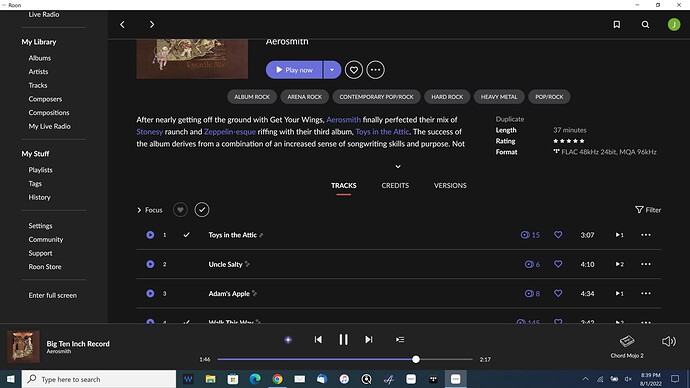The height and width of the screenshot is (388, 690).
Task: Open the more menu for Toys in the Attic
Action: 646,235
